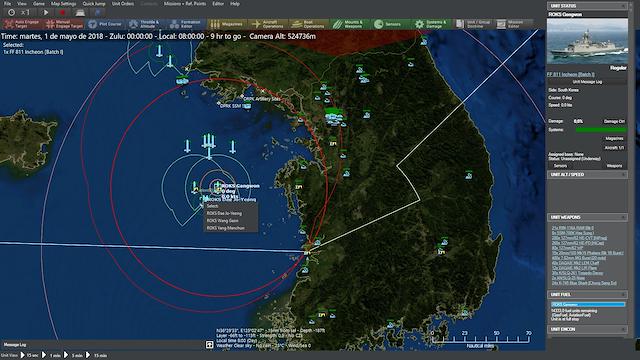Collapse the UNIT WEAPONS panel
The height and width of the screenshot is (360, 640).
[587, 217]
